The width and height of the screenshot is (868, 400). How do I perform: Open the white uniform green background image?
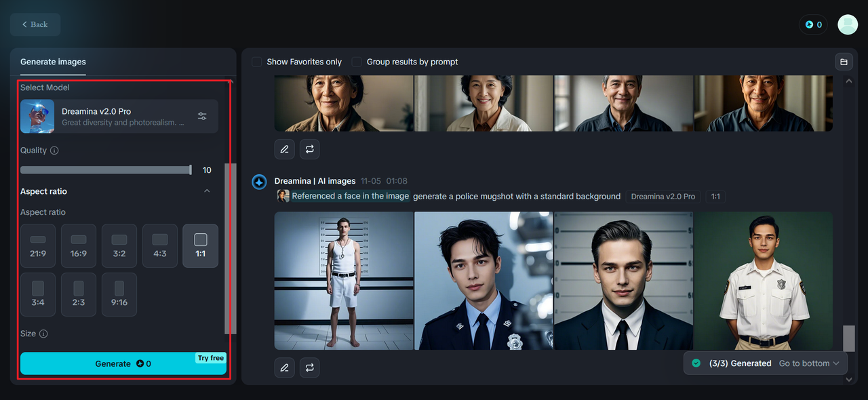click(764, 281)
